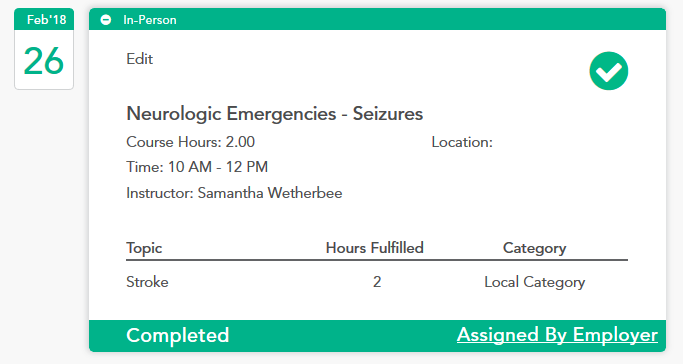This screenshot has width=683, height=364.
Task: Click the Hours Fulfilled column header
Action: [375, 248]
